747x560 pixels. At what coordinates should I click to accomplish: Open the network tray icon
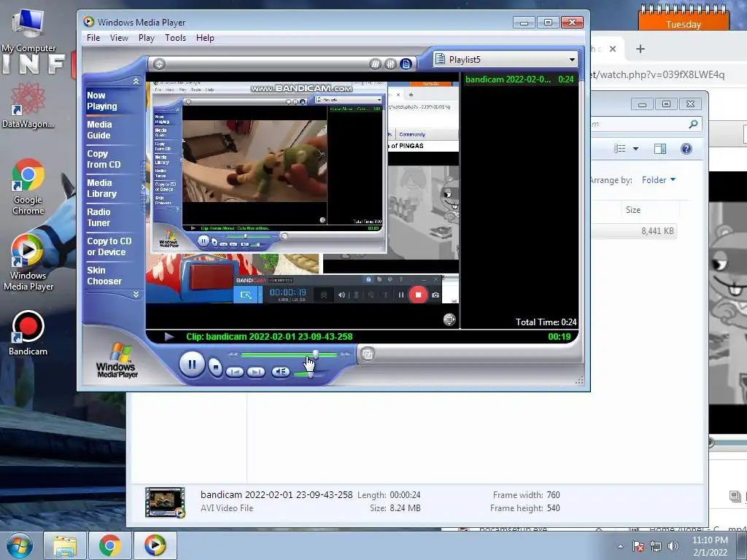point(656,546)
